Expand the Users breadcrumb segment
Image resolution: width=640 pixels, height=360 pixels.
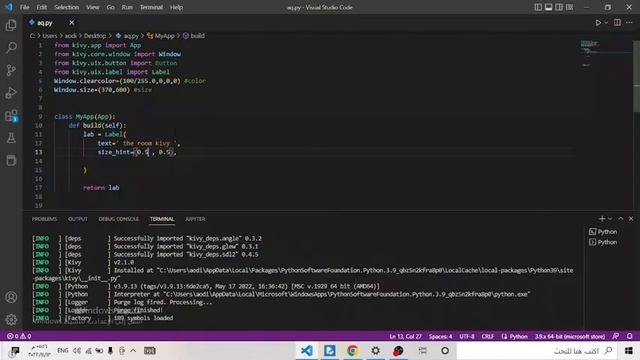[50, 36]
